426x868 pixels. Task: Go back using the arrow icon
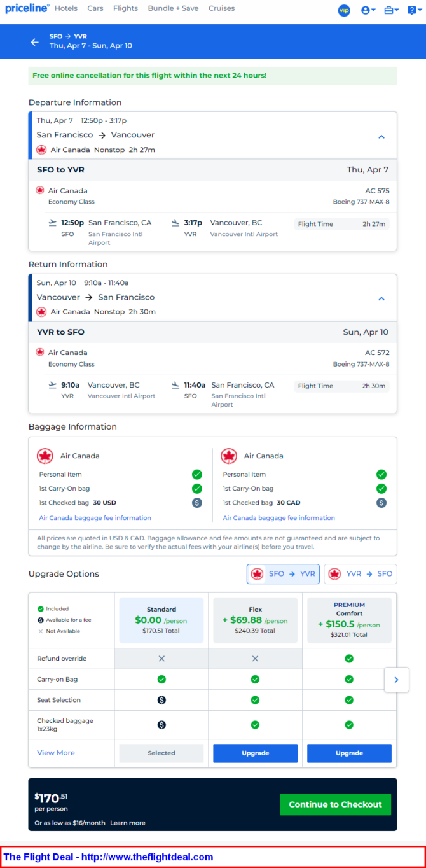click(35, 42)
